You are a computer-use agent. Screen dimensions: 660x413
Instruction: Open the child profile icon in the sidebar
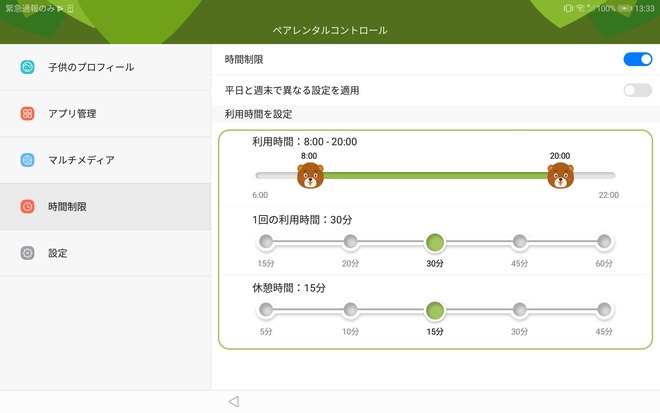[27, 67]
